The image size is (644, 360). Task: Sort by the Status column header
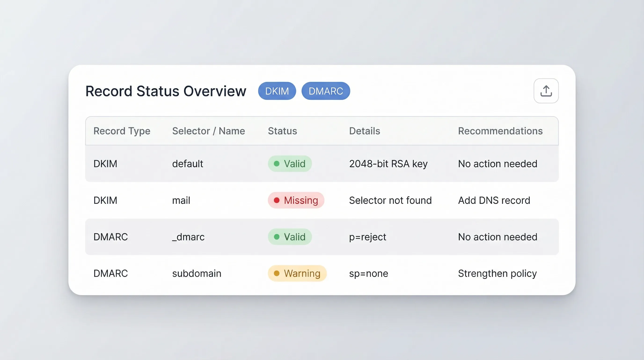pyautogui.click(x=282, y=131)
